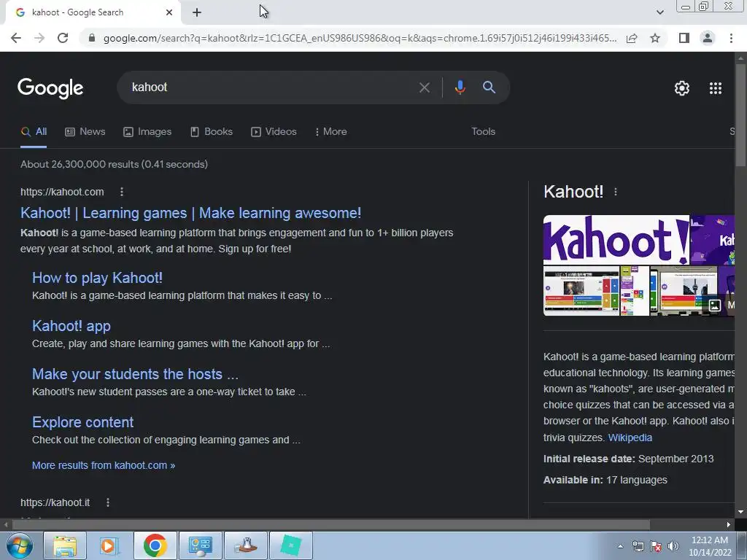Open the teal app icon in taskbar

click(x=291, y=545)
